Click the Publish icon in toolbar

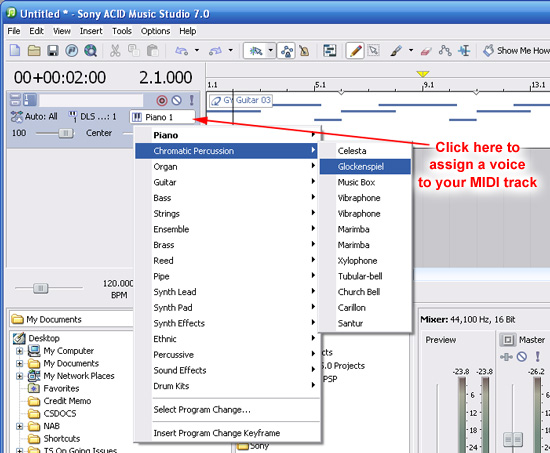point(72,51)
